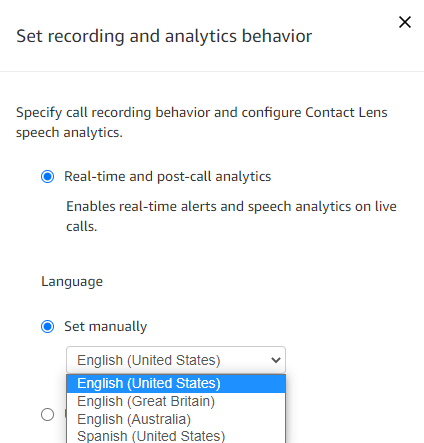Screen dimensions: 424x443
Task: Click the Real-time and post-call analytics label text
Action: (x=168, y=177)
